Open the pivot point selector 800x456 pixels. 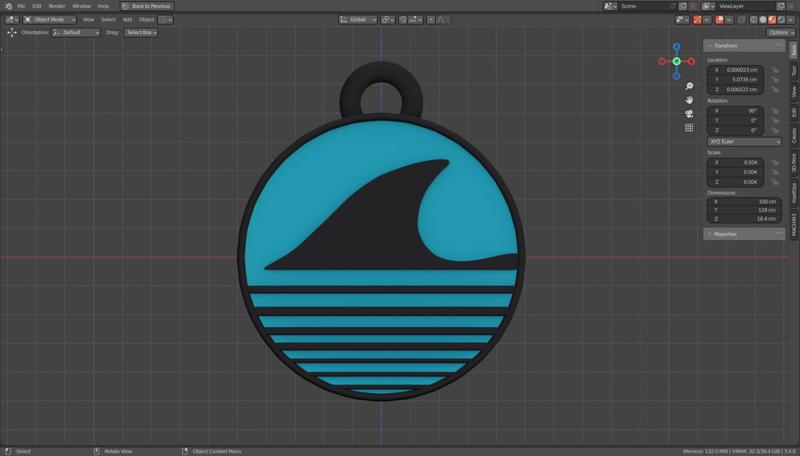pyautogui.click(x=388, y=19)
